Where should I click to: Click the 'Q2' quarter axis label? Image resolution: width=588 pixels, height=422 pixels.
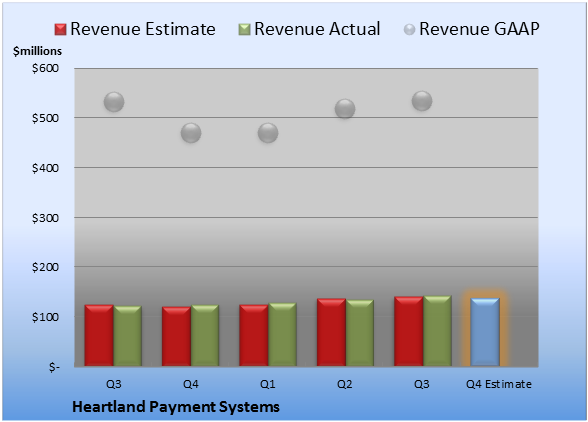[345, 384]
